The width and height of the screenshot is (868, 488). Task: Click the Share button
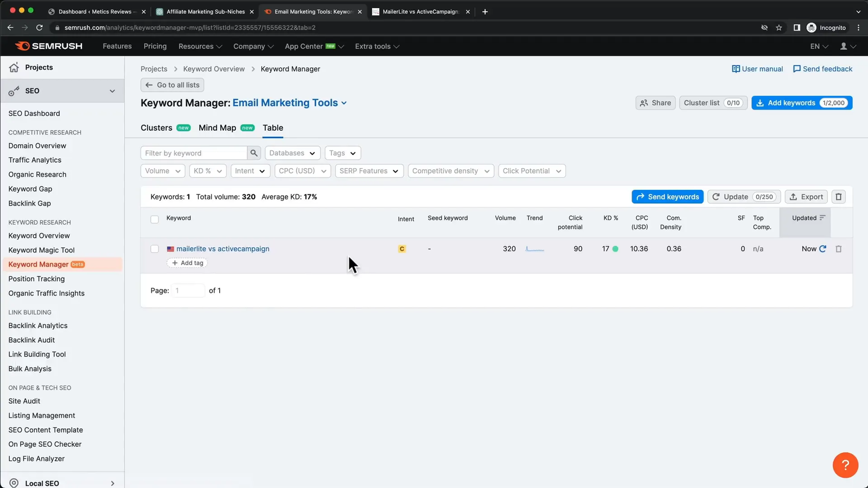pyautogui.click(x=655, y=103)
